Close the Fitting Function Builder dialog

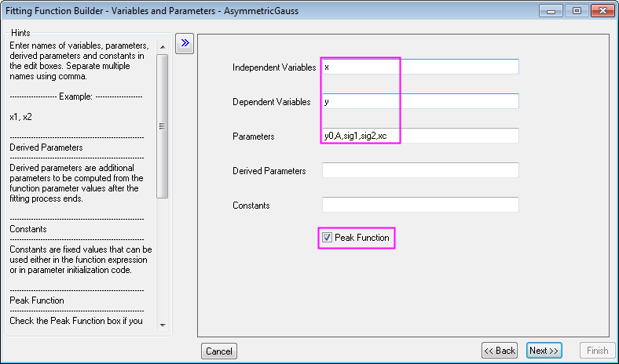[x=601, y=11]
